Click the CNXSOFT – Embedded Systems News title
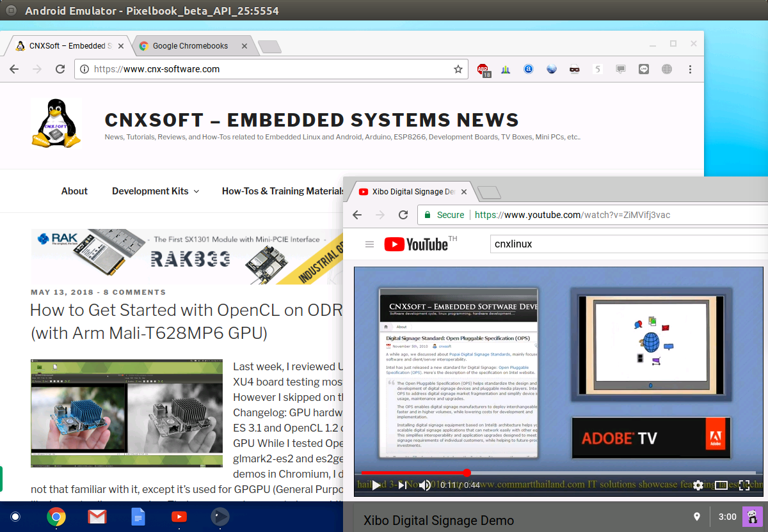 point(312,120)
